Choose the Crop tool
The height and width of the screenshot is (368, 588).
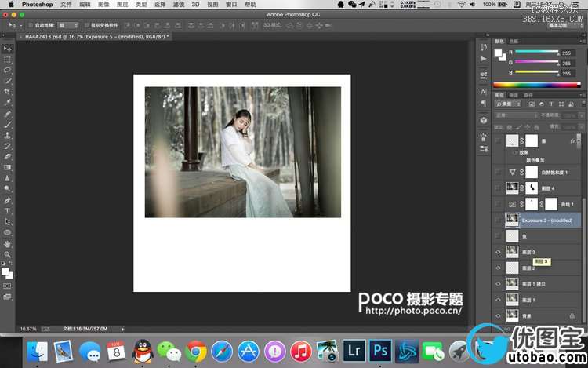pyautogui.click(x=8, y=92)
